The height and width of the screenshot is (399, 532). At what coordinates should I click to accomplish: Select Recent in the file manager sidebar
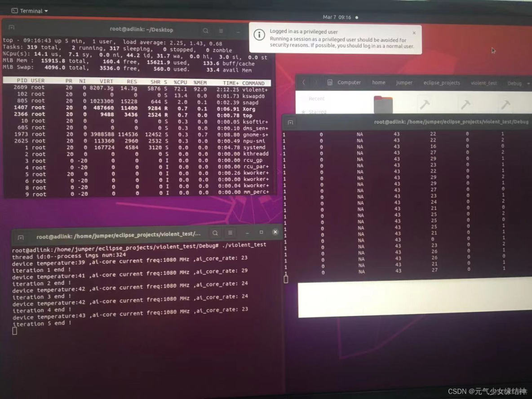click(317, 98)
